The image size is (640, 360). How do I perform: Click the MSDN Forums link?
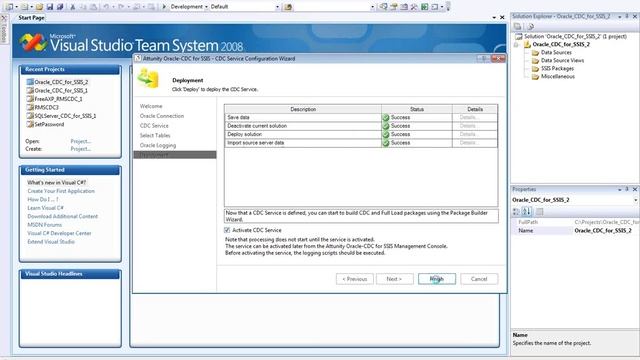click(44, 225)
